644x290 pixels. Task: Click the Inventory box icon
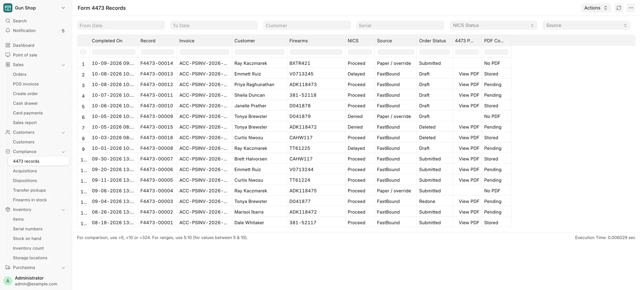click(x=8, y=209)
